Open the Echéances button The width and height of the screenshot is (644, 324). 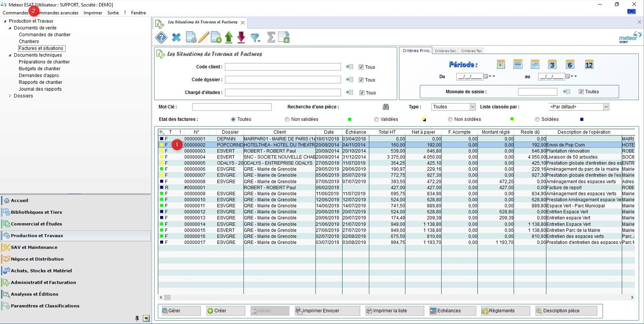[453, 311]
